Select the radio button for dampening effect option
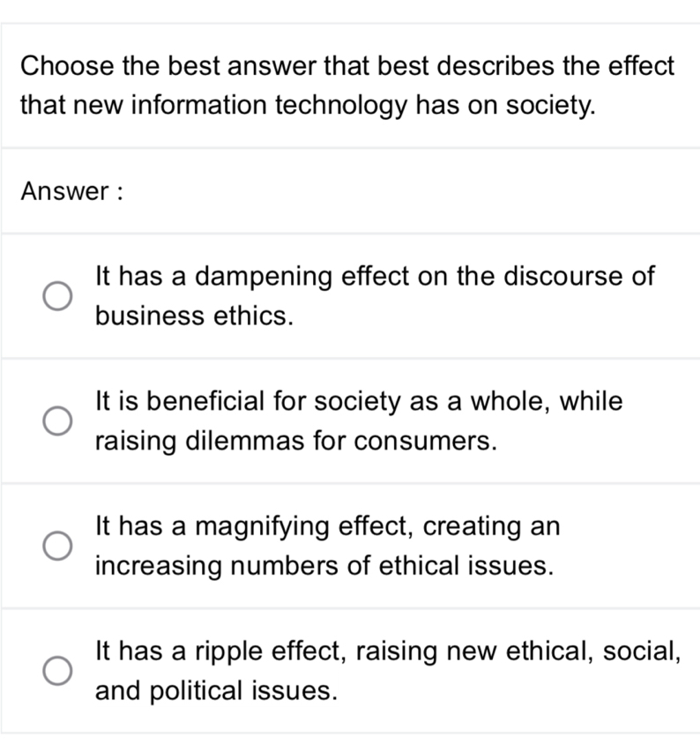Image resolution: width=700 pixels, height=744 pixels. (55, 296)
